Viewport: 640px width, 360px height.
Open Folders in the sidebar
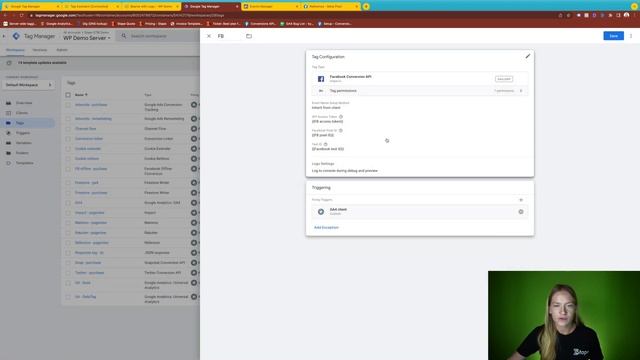[22, 153]
